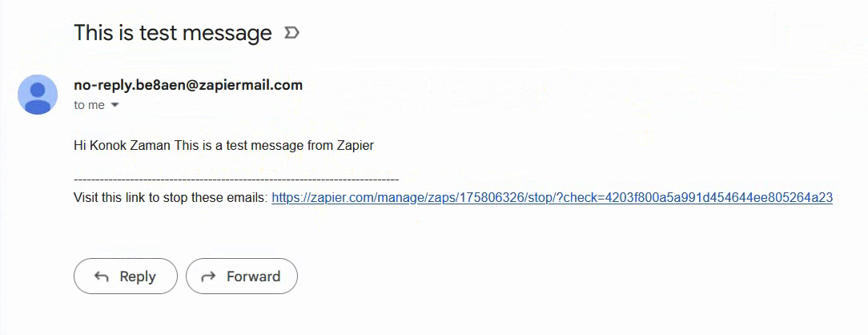Click the "Visit this link to stop these emails" text

coord(171,197)
